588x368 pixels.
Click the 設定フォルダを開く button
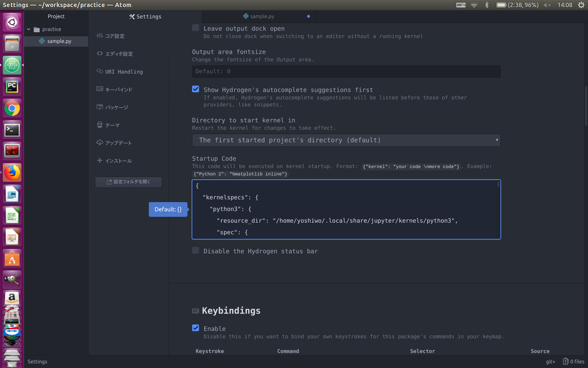coord(129,182)
